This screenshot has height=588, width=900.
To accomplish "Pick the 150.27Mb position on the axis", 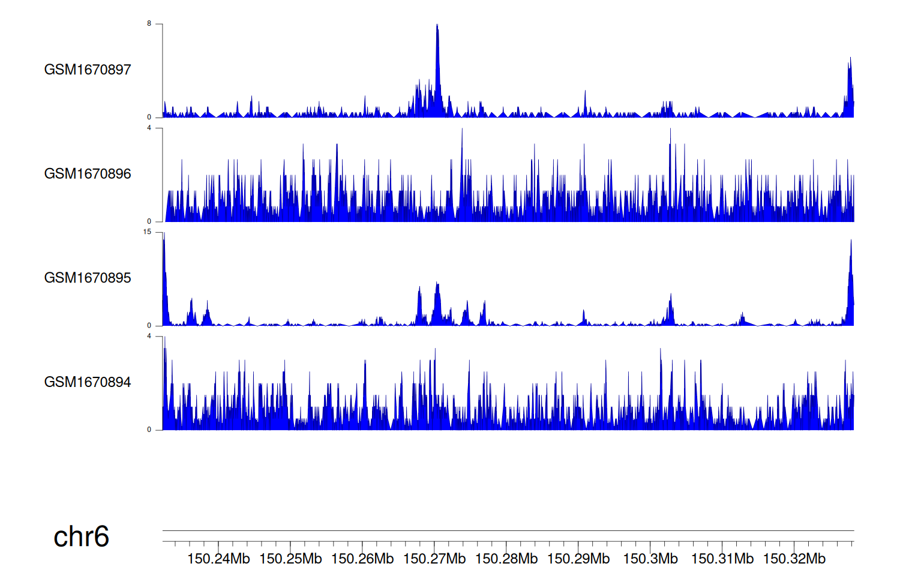I will coord(434,559).
